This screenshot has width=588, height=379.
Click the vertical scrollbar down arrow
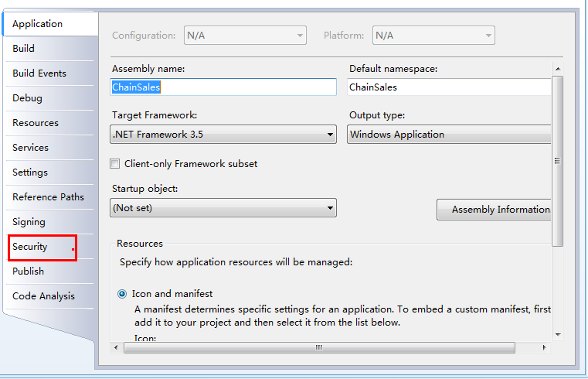coord(558,334)
